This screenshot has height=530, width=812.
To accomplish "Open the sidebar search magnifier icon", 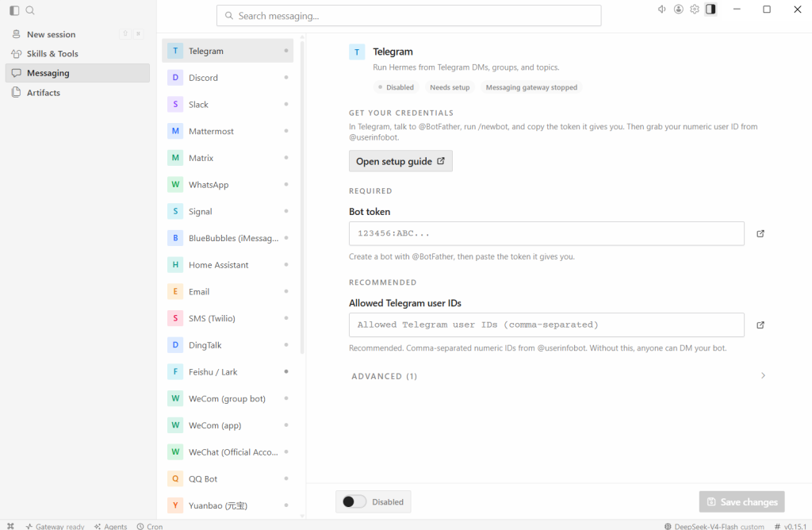I will click(30, 10).
